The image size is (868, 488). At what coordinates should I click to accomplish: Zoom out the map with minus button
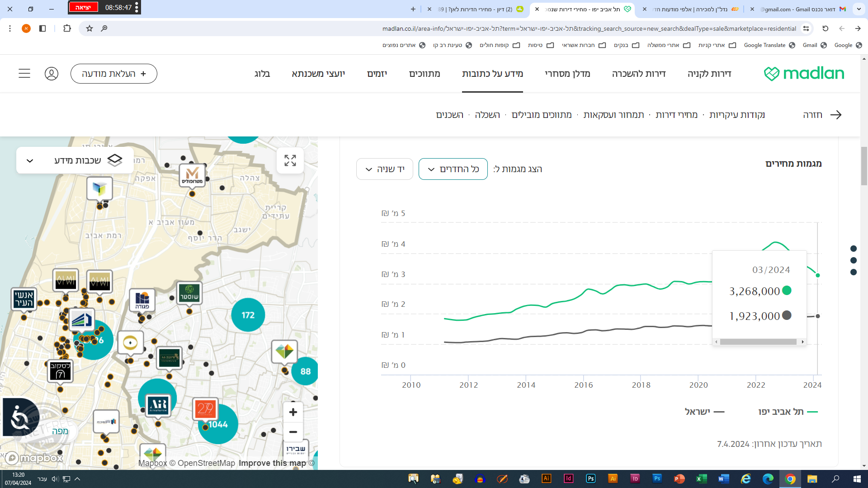(x=293, y=432)
